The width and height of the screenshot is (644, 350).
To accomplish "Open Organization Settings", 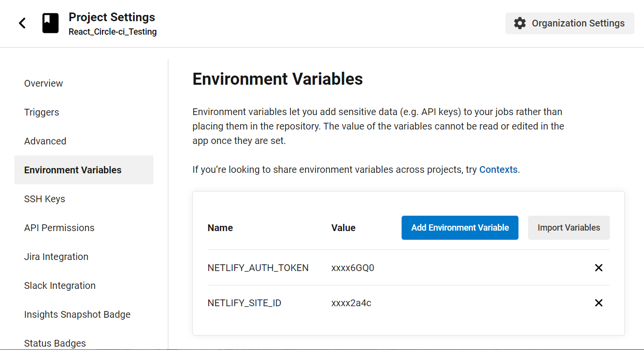I will tap(570, 23).
